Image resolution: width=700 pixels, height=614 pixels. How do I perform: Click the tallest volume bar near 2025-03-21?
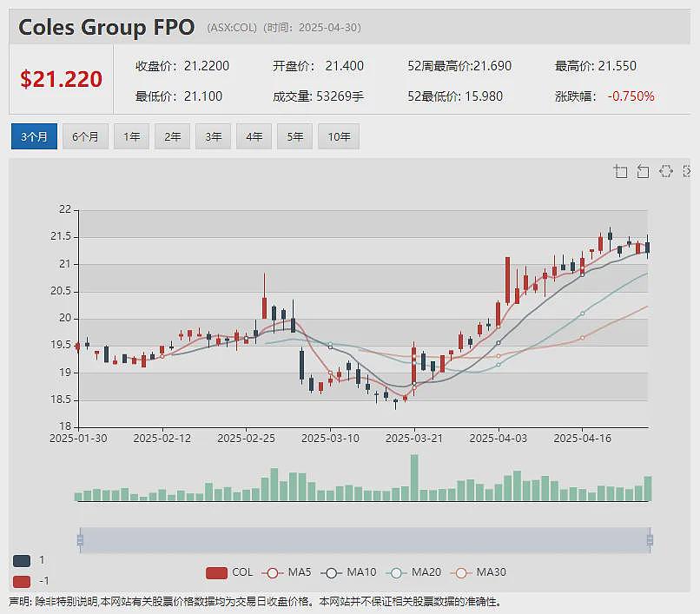tap(414, 478)
